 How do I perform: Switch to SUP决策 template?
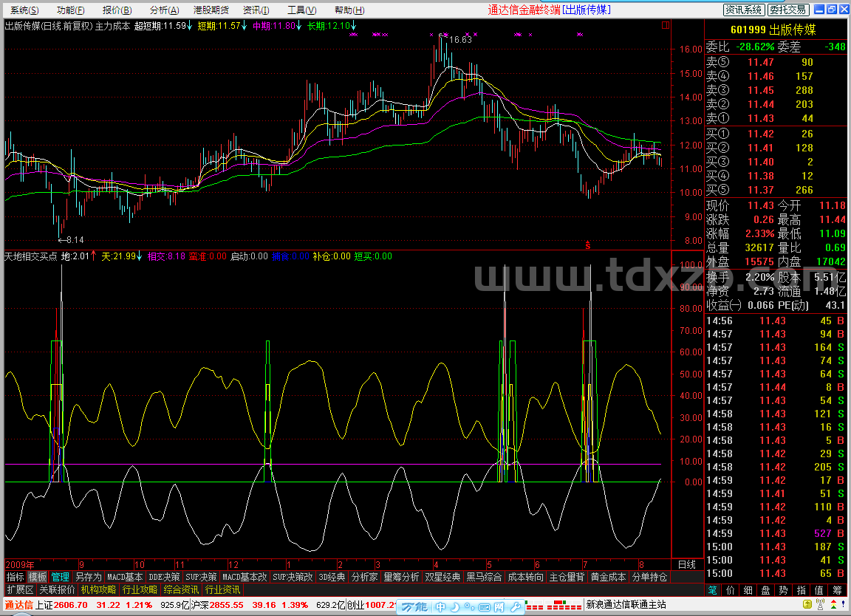[201, 577]
